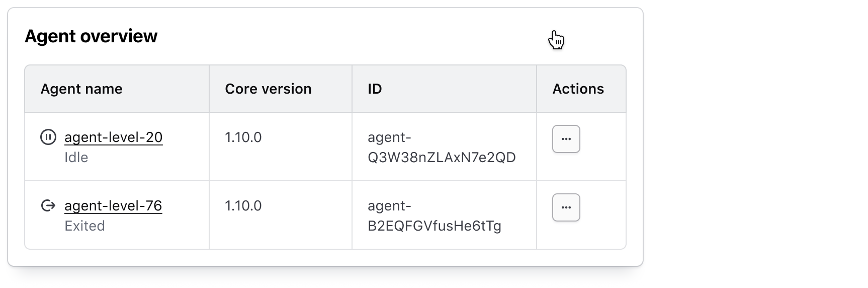The image size is (868, 288).
Task: Click the Idle status text
Action: click(76, 158)
